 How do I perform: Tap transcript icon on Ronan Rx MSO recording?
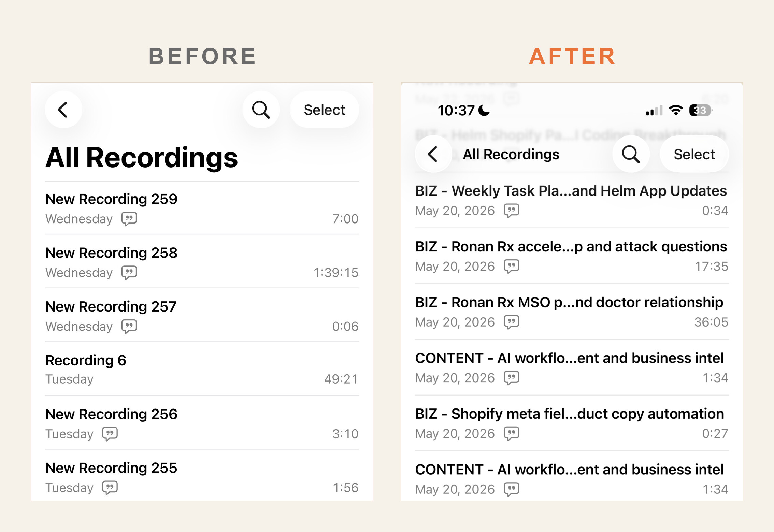pyautogui.click(x=512, y=322)
